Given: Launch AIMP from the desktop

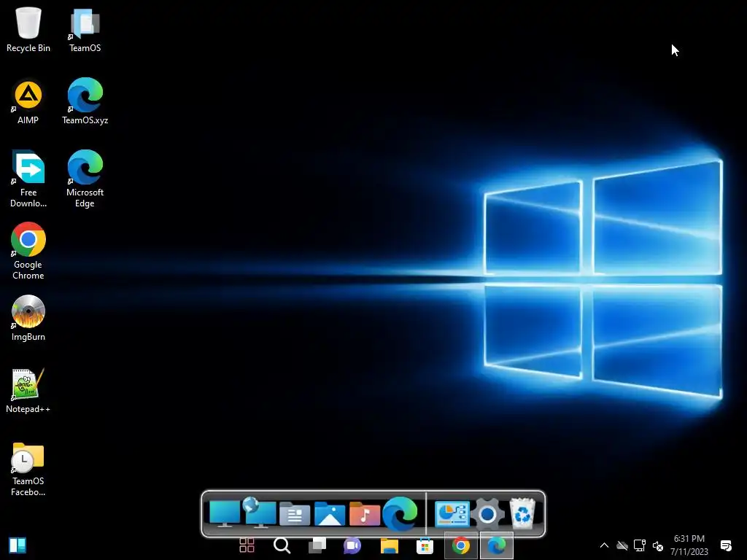Looking at the screenshot, I should (28, 102).
